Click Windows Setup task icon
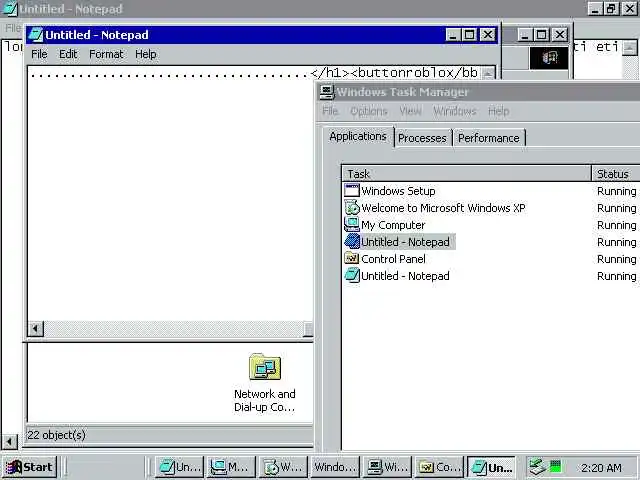The image size is (640, 480). point(351,191)
